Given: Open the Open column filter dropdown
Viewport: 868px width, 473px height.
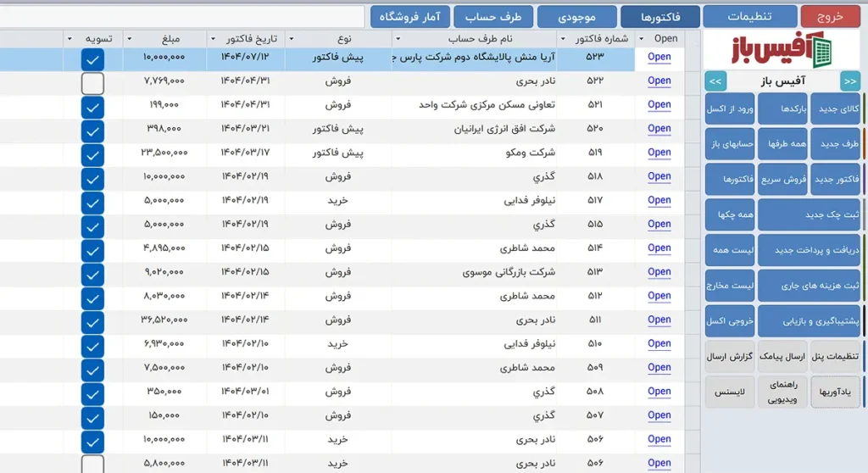Looking at the screenshot, I should click(x=642, y=39).
